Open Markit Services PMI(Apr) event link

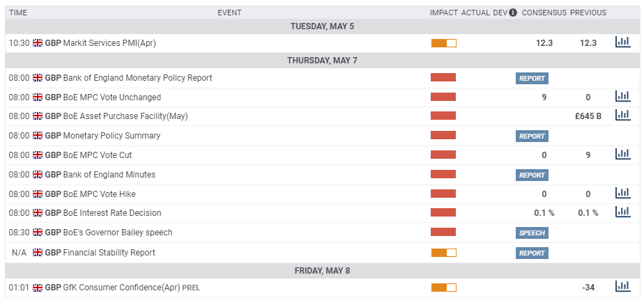pyautogui.click(x=109, y=43)
